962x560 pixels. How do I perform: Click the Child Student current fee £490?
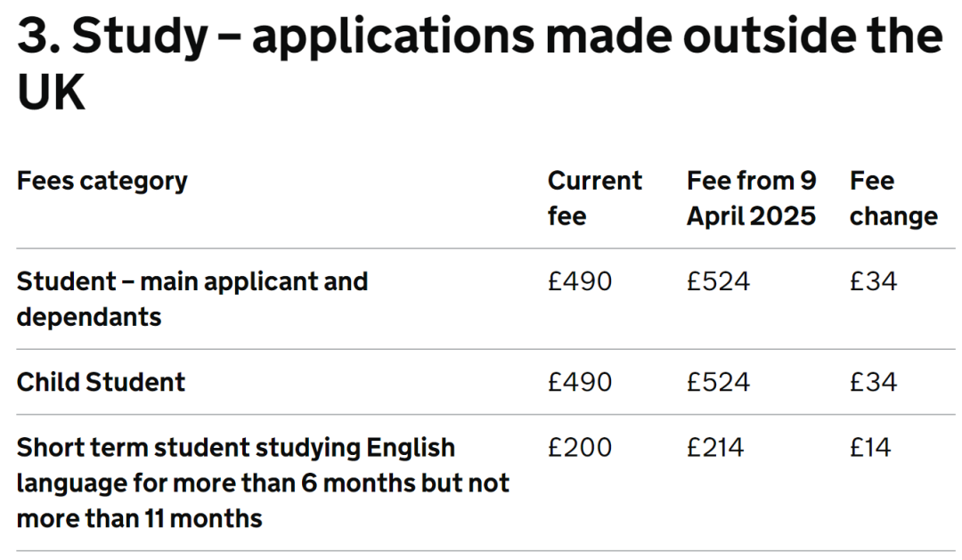580,382
